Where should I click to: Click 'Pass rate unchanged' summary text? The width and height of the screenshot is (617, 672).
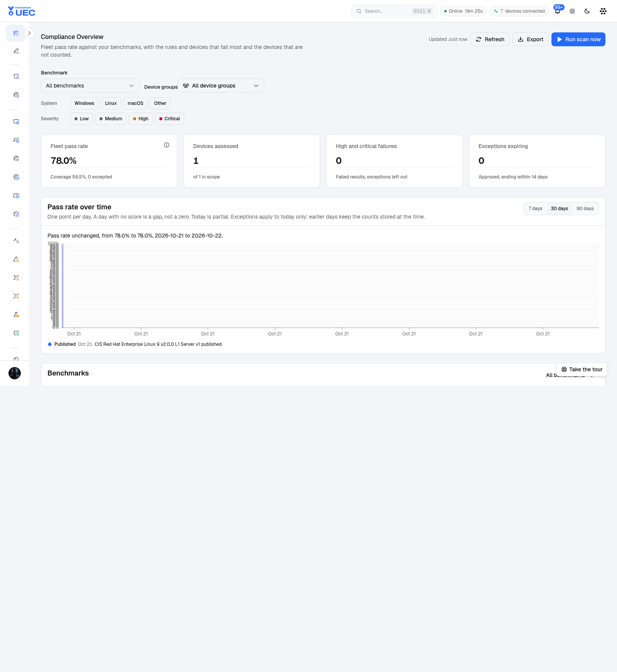[135, 236]
